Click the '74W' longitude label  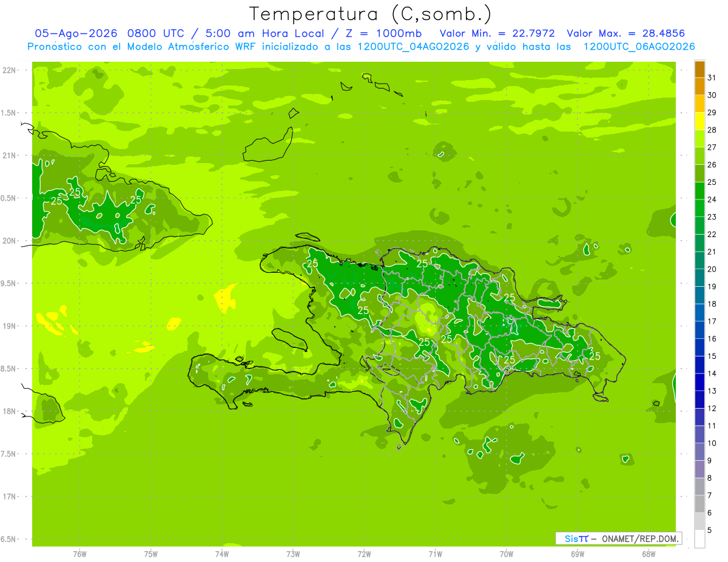point(222,554)
